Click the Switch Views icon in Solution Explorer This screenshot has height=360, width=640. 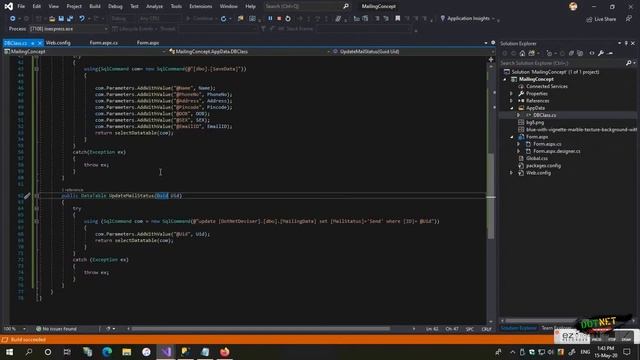(531, 53)
